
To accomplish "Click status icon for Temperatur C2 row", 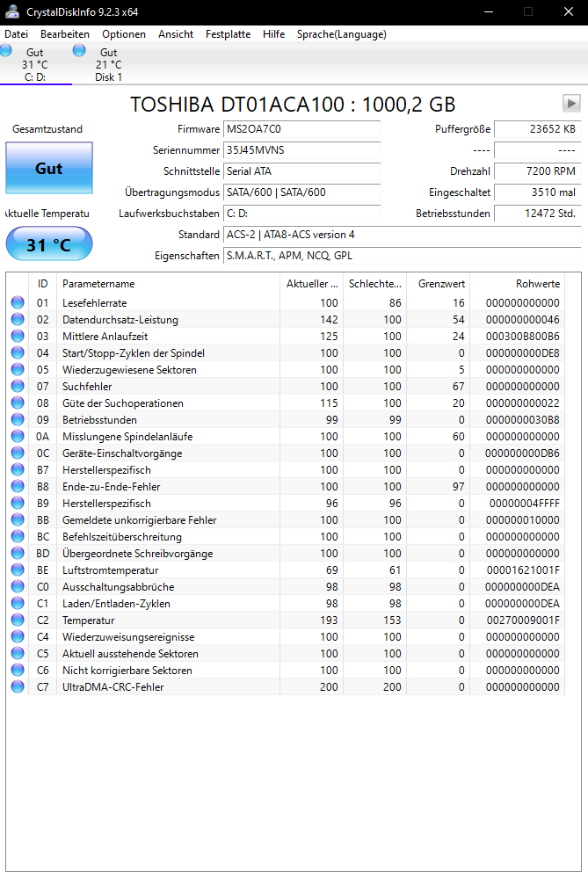I will point(18,620).
